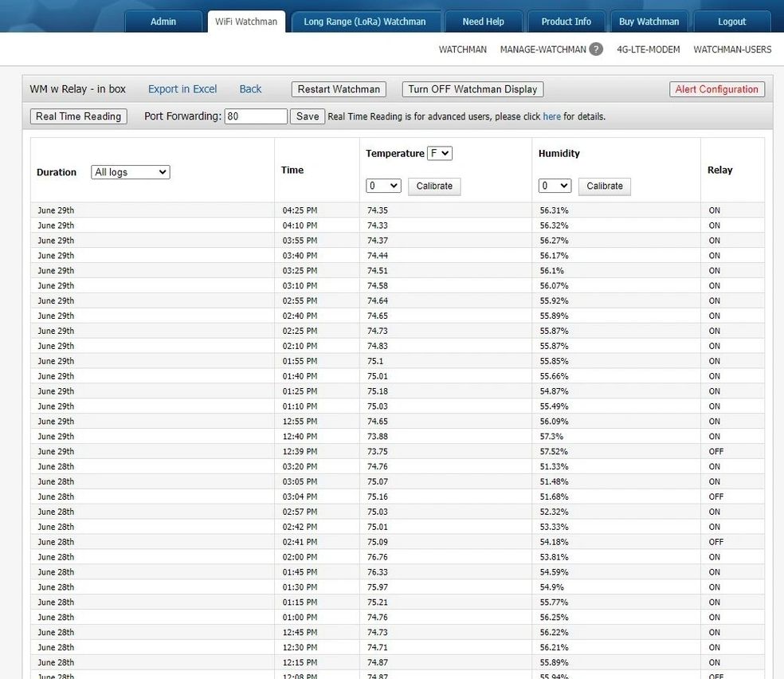
Task: Click humidity value 57.52%
Action: (554, 452)
